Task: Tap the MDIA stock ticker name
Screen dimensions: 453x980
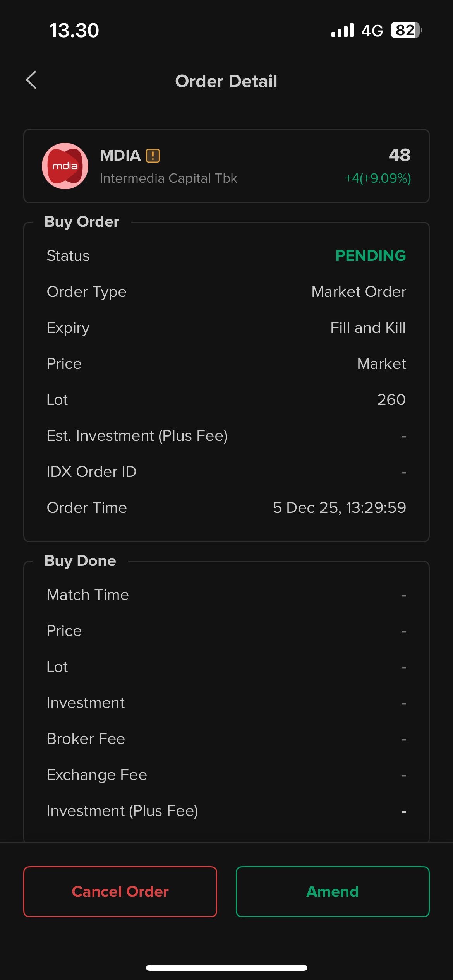Action: pyautogui.click(x=120, y=156)
